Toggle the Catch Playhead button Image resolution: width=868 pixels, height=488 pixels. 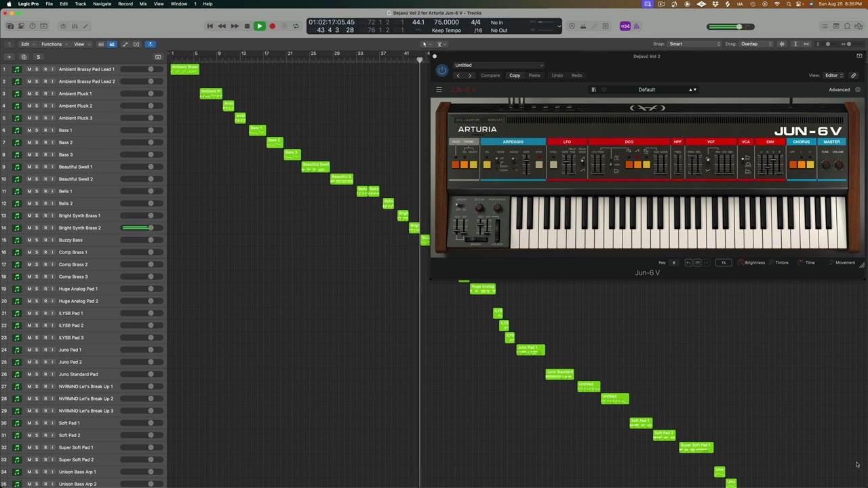click(x=150, y=44)
